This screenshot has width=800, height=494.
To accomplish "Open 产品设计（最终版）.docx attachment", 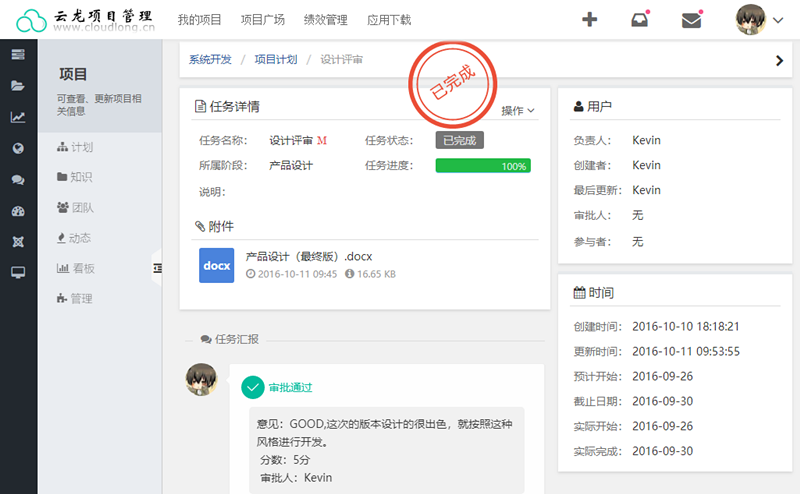I will pos(309,257).
